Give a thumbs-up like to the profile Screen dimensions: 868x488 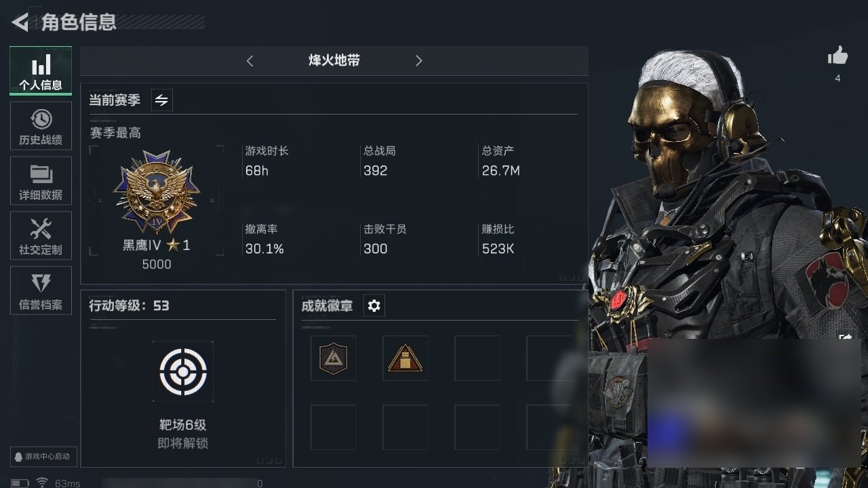838,56
